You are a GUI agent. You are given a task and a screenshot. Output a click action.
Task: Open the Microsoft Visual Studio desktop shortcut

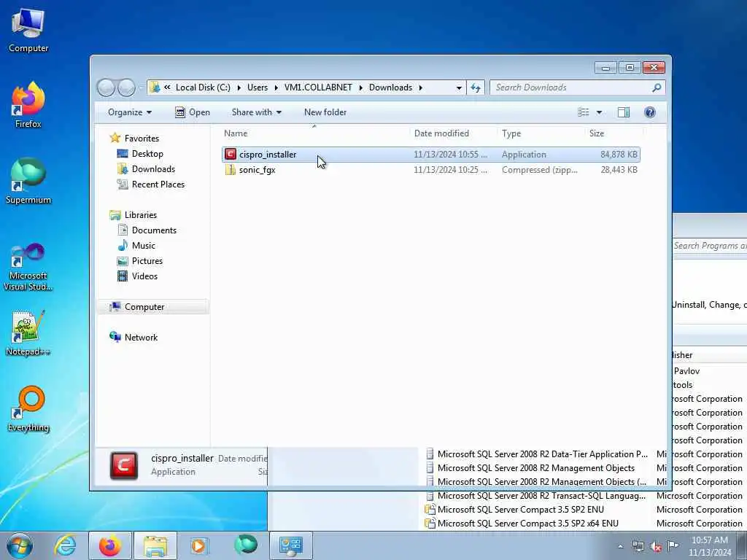[28, 267]
